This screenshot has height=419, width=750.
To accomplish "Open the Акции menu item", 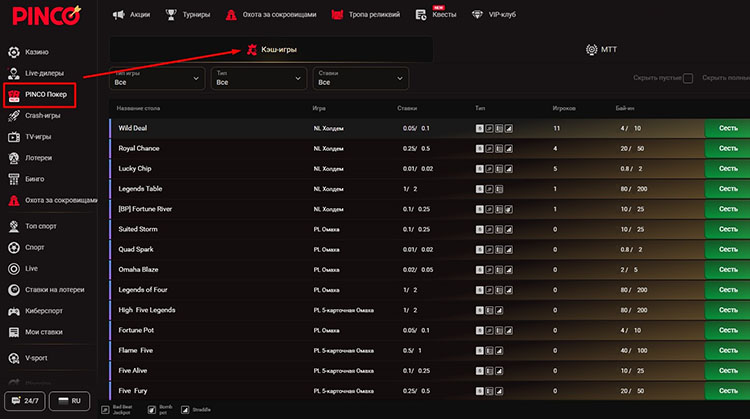I will click(131, 15).
